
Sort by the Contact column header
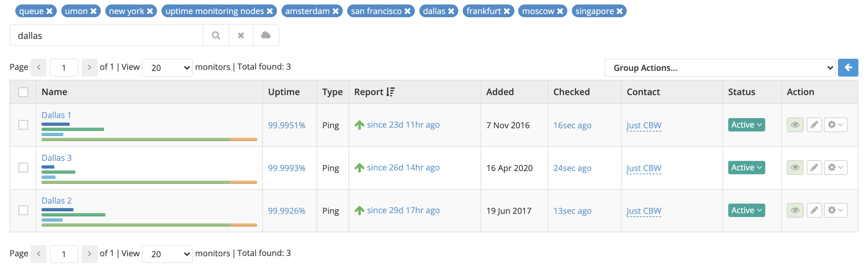643,92
